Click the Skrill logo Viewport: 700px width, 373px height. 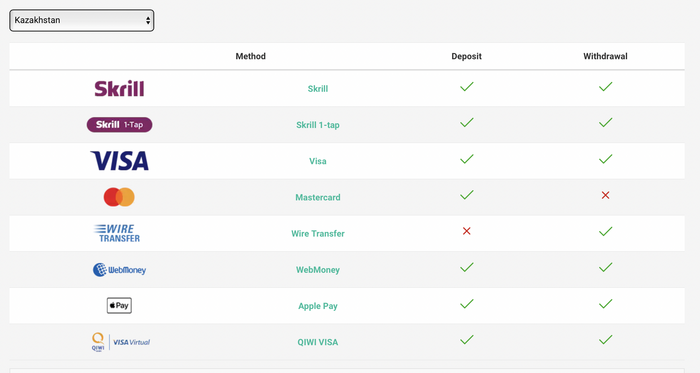[x=119, y=88]
